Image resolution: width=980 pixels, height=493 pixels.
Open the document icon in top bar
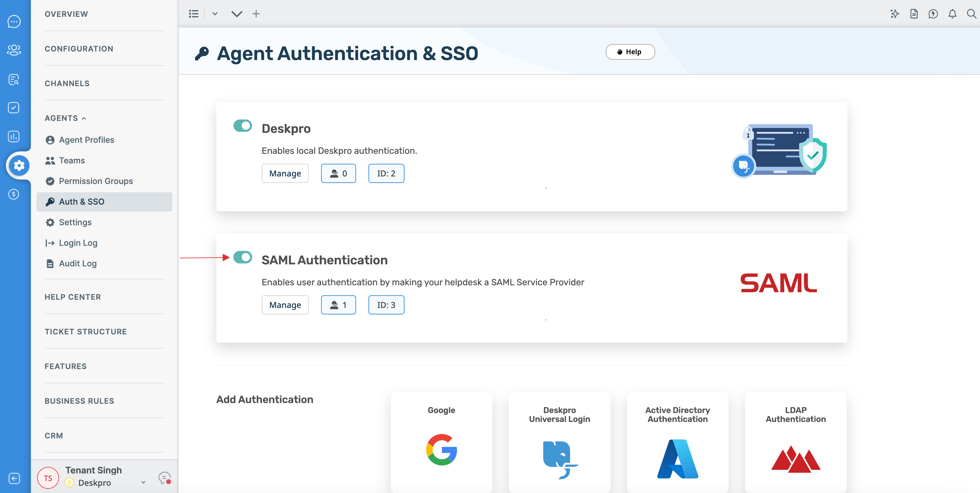[914, 14]
